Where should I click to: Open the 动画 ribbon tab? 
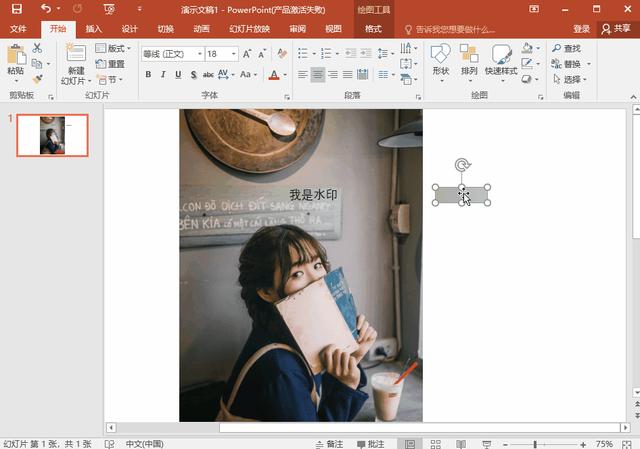[201, 29]
